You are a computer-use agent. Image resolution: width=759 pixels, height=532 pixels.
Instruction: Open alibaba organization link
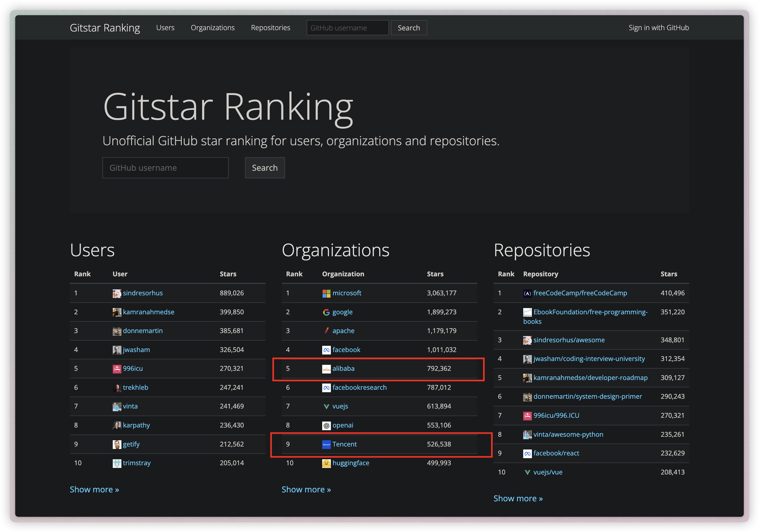343,369
